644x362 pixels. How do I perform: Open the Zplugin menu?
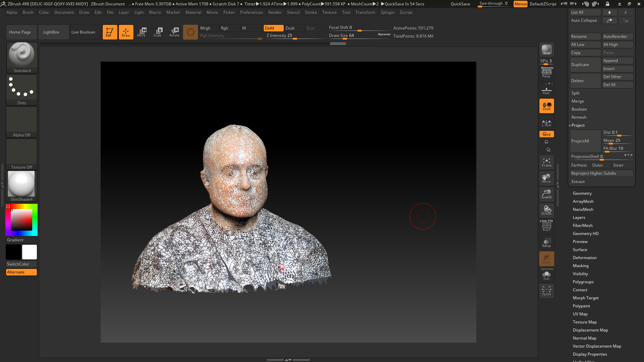point(387,12)
